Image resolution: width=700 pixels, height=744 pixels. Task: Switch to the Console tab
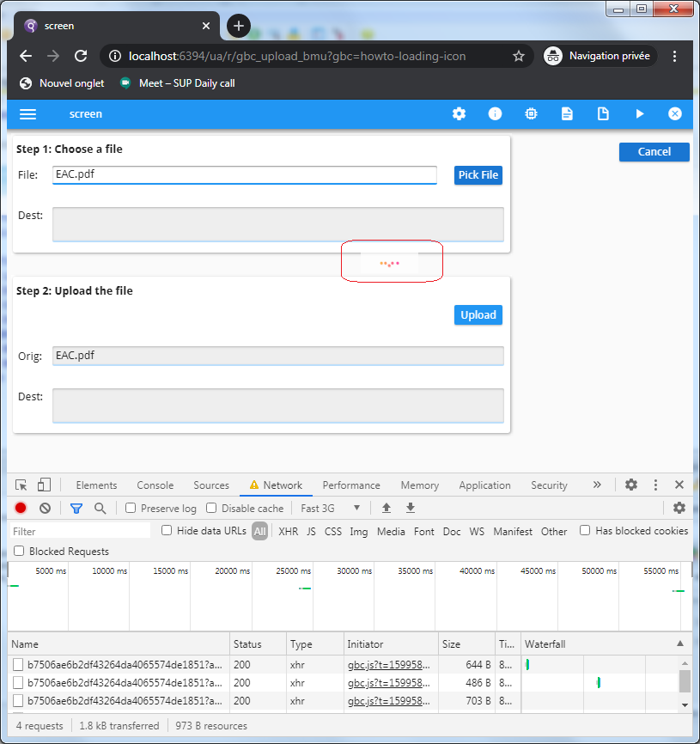155,485
